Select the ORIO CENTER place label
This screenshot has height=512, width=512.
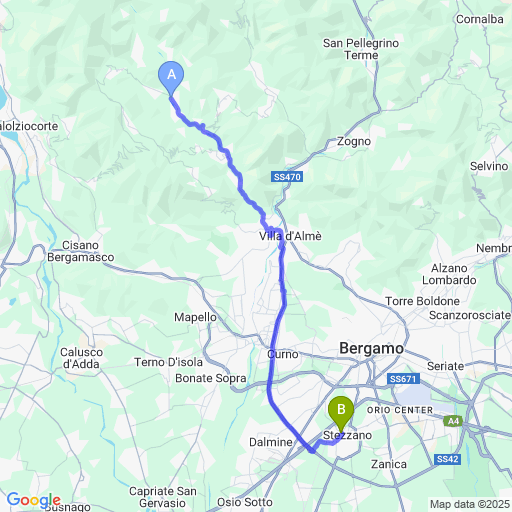click(400, 410)
